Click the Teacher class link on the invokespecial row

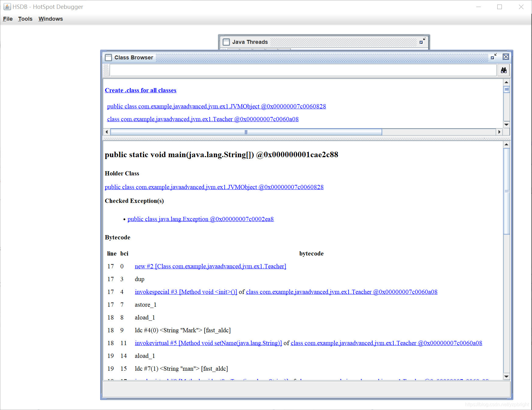click(x=342, y=292)
